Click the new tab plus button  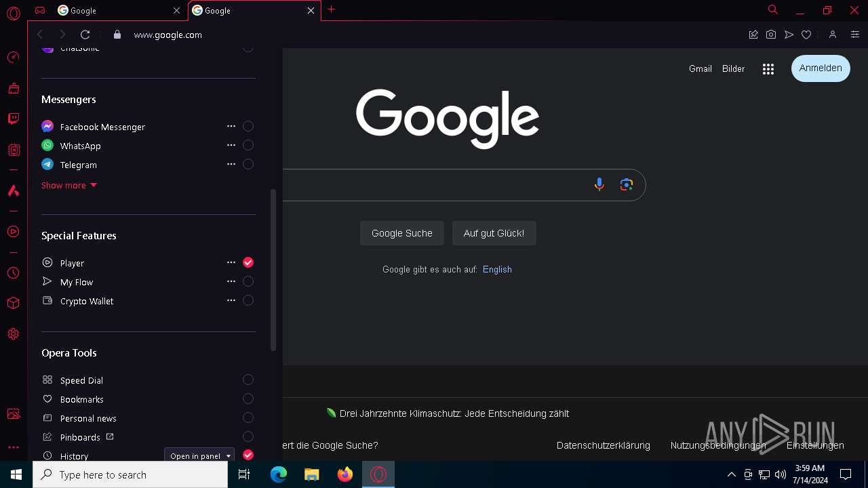pyautogui.click(x=331, y=9)
